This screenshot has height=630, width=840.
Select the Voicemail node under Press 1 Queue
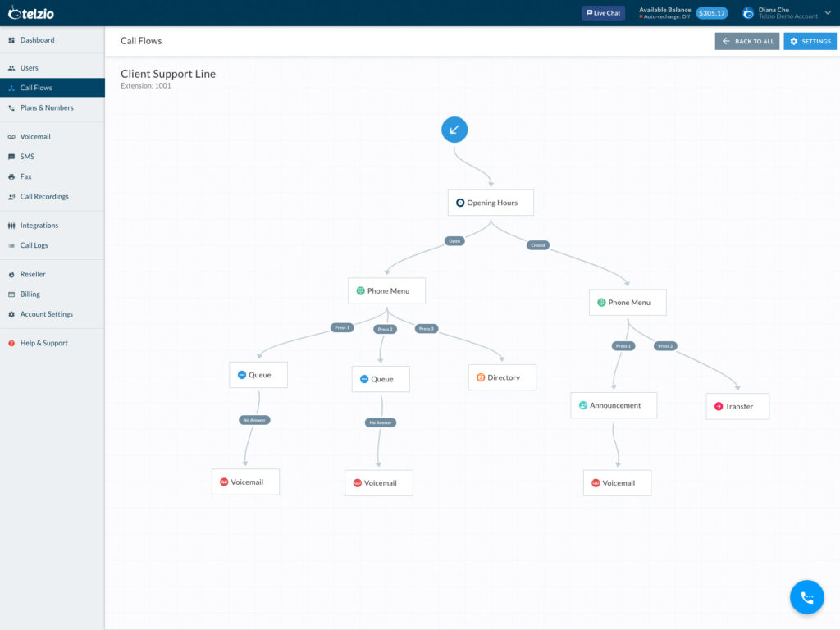click(x=245, y=482)
